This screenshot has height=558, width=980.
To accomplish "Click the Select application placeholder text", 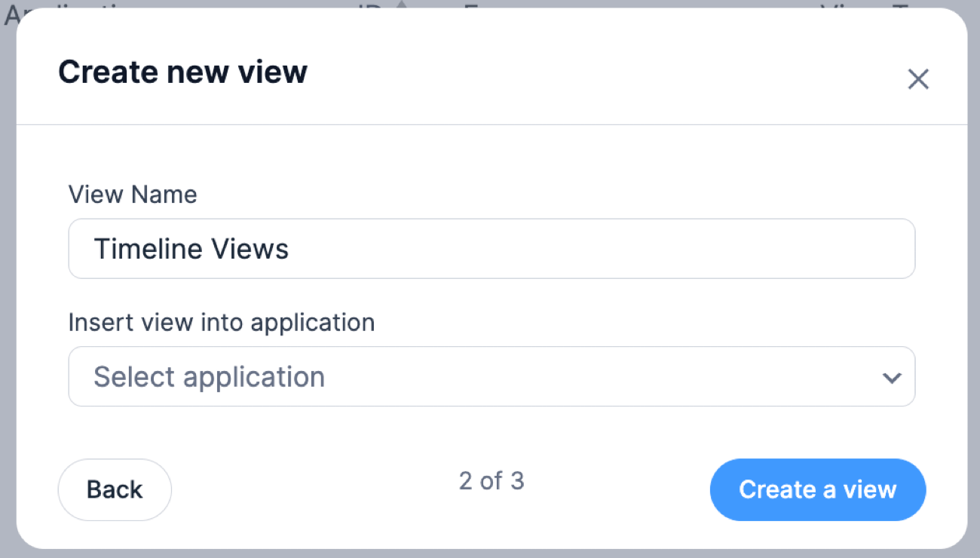I will (209, 376).
